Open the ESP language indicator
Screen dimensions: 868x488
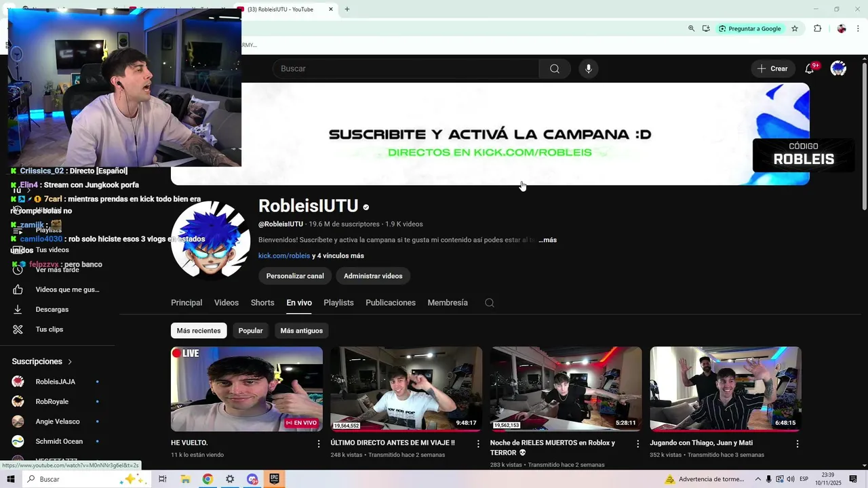point(804,479)
